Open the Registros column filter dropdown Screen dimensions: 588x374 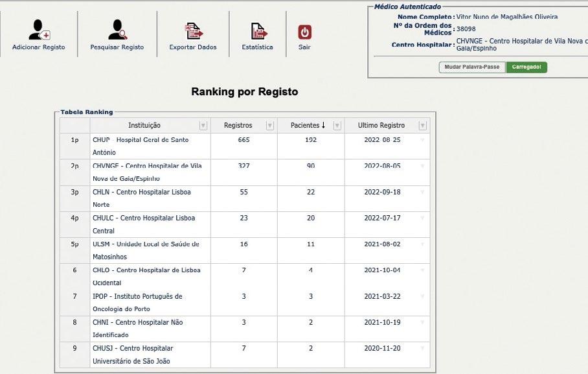click(269, 125)
